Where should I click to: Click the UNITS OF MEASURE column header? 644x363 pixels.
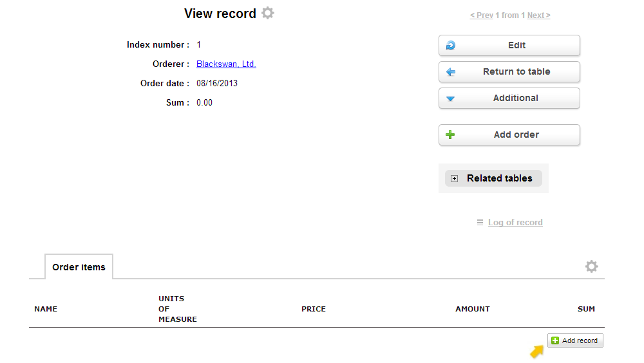(178, 309)
